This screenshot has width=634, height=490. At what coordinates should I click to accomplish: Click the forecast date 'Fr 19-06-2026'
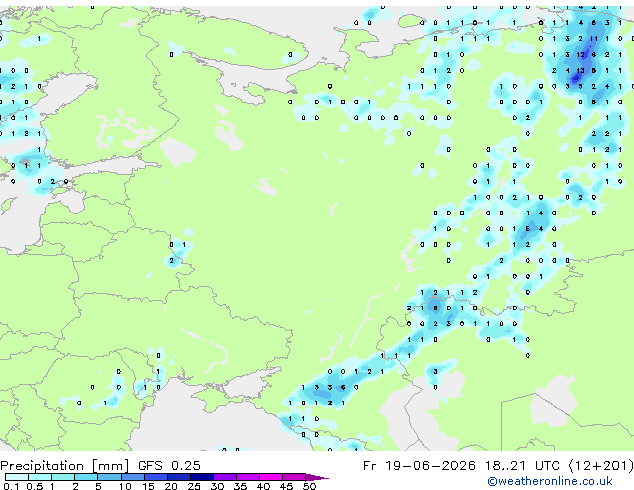(x=419, y=466)
